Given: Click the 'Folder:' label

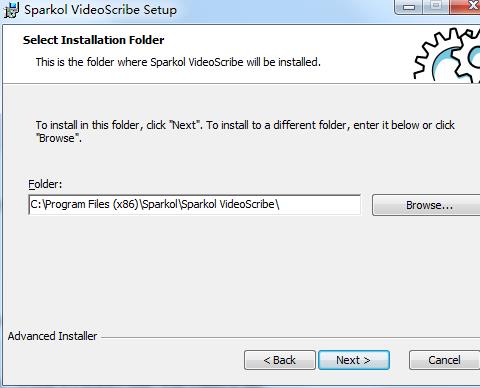Looking at the screenshot, I should pyautogui.click(x=45, y=184).
